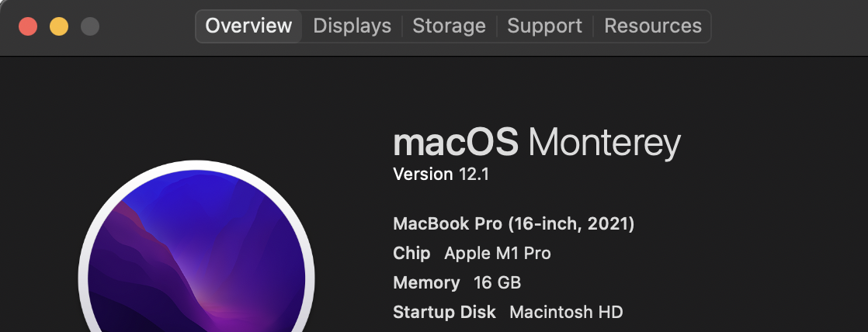The image size is (868, 332).
Task: Go to the Support tab
Action: 544,26
